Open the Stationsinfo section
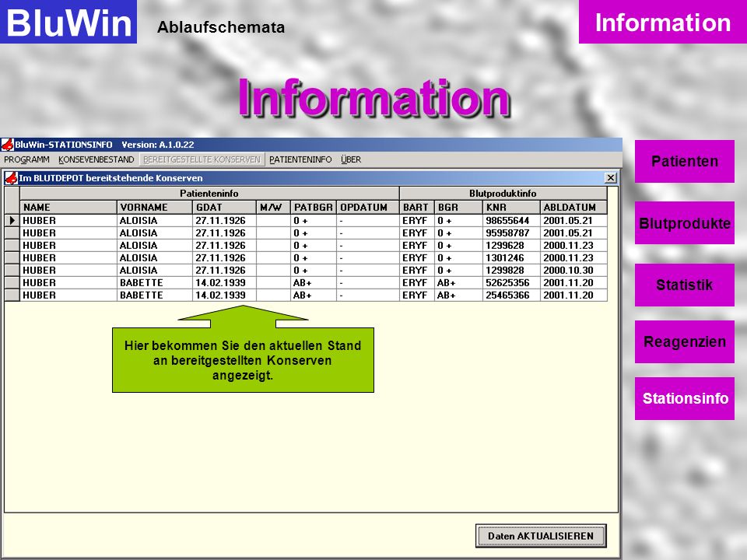The image size is (747, 560). [x=685, y=398]
